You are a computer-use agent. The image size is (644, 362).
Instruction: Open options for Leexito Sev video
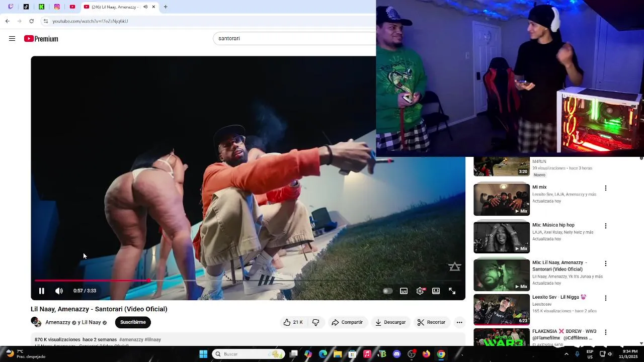pyautogui.click(x=605, y=298)
